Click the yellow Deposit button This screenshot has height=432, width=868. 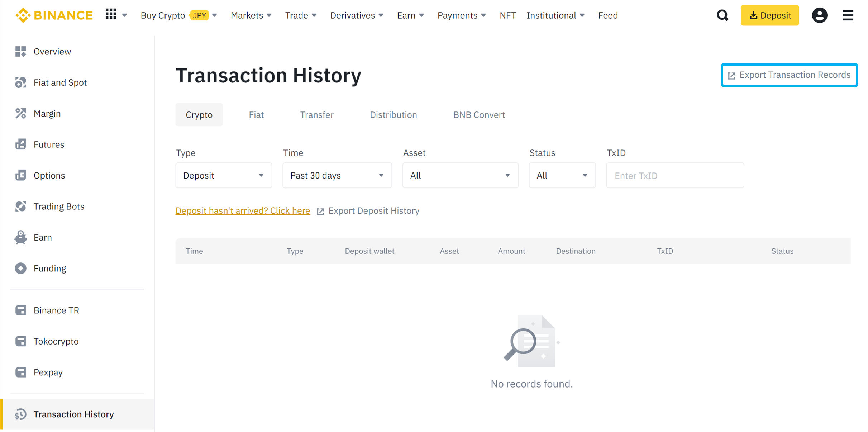click(x=770, y=15)
